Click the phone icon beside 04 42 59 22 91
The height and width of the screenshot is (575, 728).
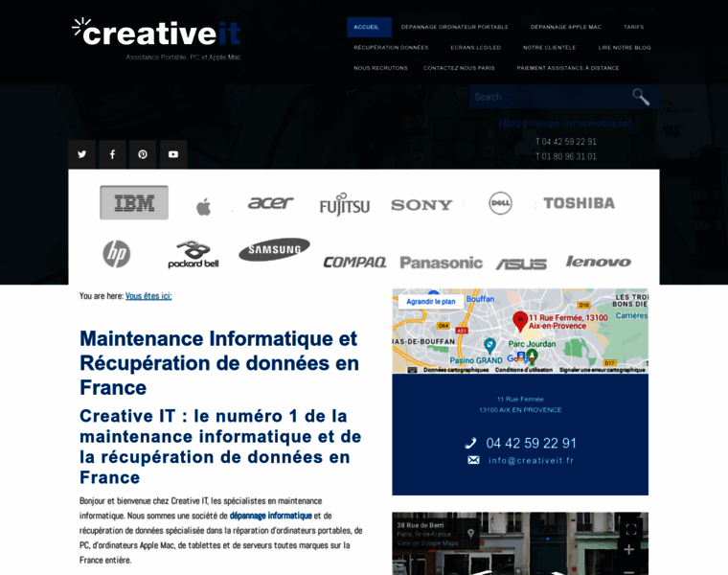(470, 443)
